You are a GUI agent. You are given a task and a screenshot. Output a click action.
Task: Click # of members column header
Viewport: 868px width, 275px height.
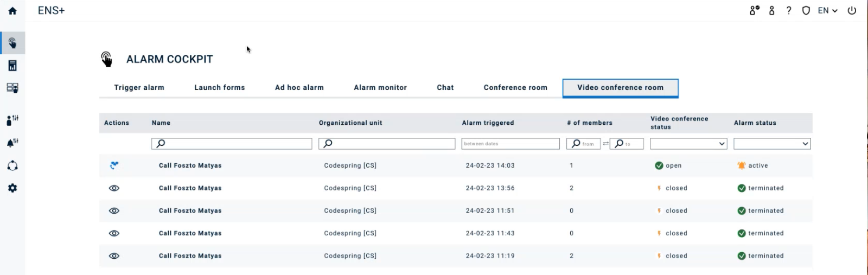590,123
